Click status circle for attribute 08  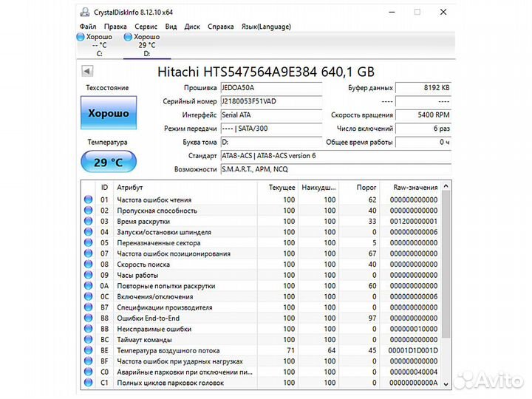coord(88,264)
